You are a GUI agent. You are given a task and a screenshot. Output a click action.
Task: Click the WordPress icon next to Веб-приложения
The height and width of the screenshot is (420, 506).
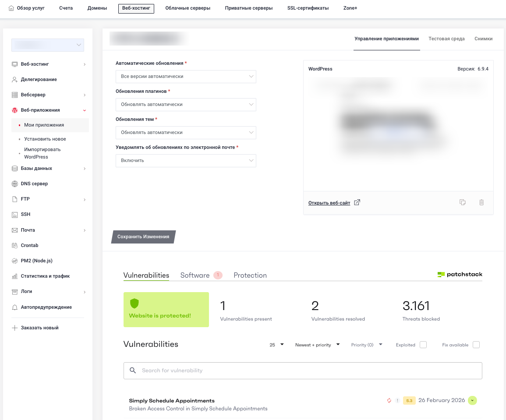[x=14, y=110]
